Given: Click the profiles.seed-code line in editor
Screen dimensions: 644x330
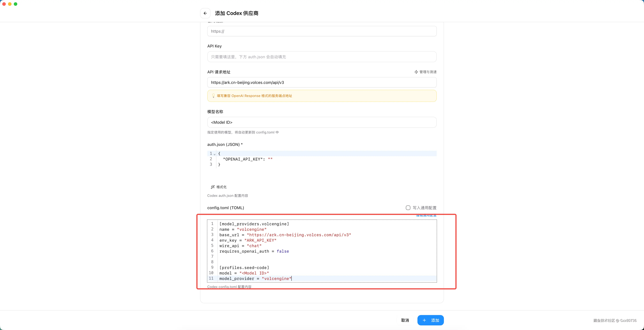Looking at the screenshot, I should click(244, 268).
